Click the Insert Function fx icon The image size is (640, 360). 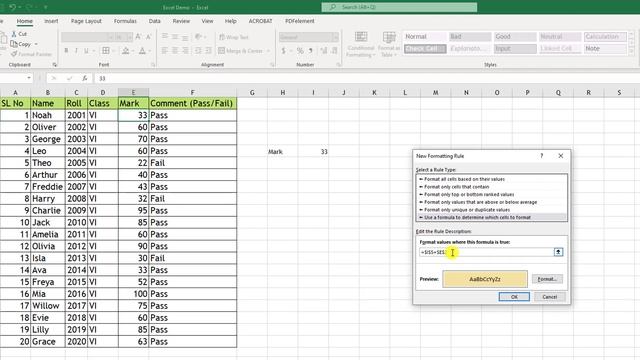tap(84, 78)
